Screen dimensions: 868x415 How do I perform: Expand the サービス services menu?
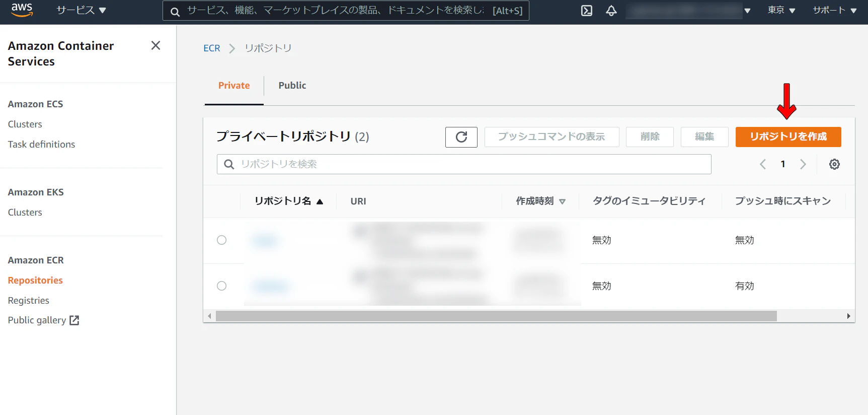click(81, 10)
